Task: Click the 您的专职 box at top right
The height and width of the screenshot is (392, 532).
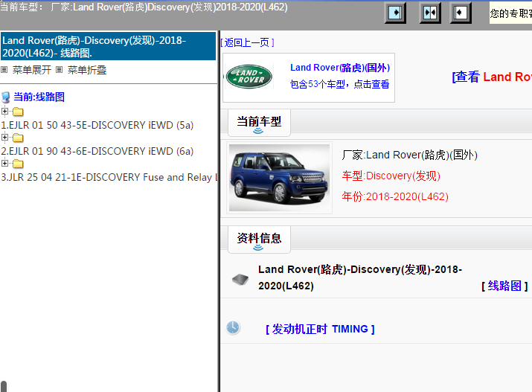Action: 510,13
